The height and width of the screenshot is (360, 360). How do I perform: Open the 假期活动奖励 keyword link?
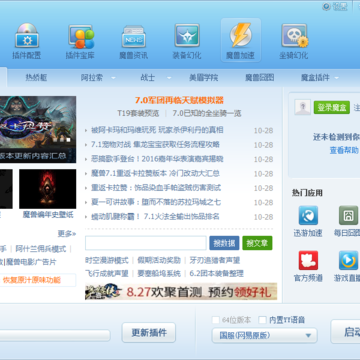pyautogui.click(x=159, y=260)
